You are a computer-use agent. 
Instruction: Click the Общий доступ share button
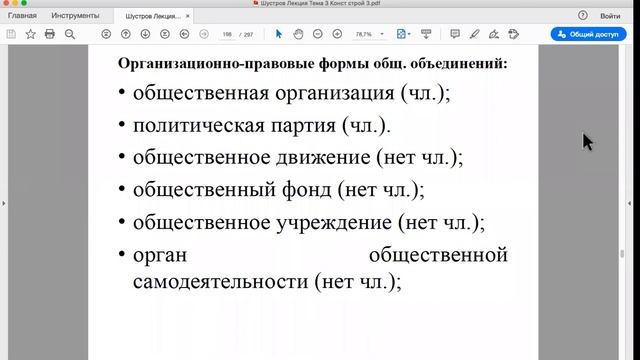(x=589, y=34)
